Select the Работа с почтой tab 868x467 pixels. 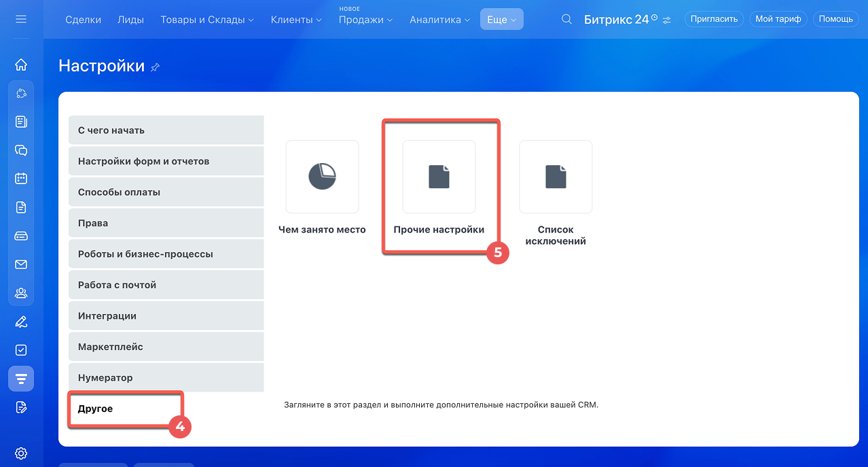[166, 285]
